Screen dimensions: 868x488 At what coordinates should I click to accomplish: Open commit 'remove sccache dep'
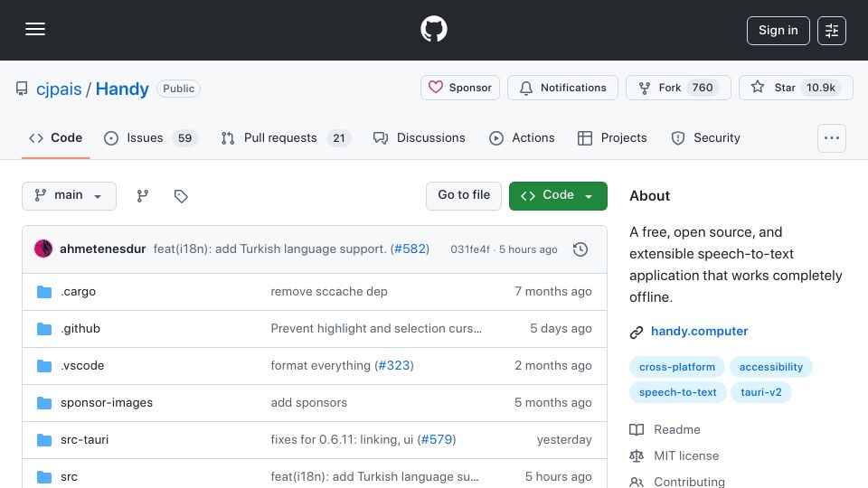(x=329, y=292)
